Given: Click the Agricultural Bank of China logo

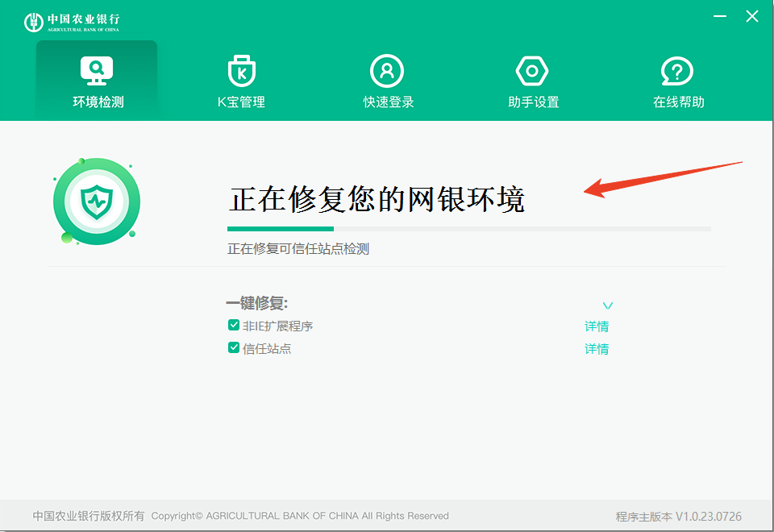Looking at the screenshot, I should tap(72, 23).
